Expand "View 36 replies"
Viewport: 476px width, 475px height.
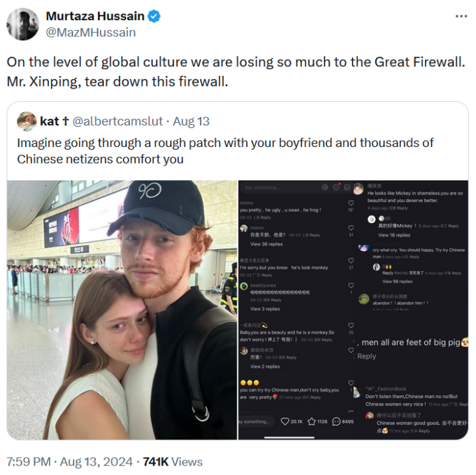[266, 244]
